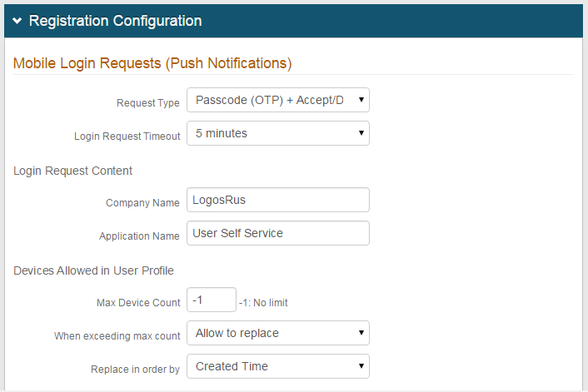Click the Application Name label text

point(139,236)
